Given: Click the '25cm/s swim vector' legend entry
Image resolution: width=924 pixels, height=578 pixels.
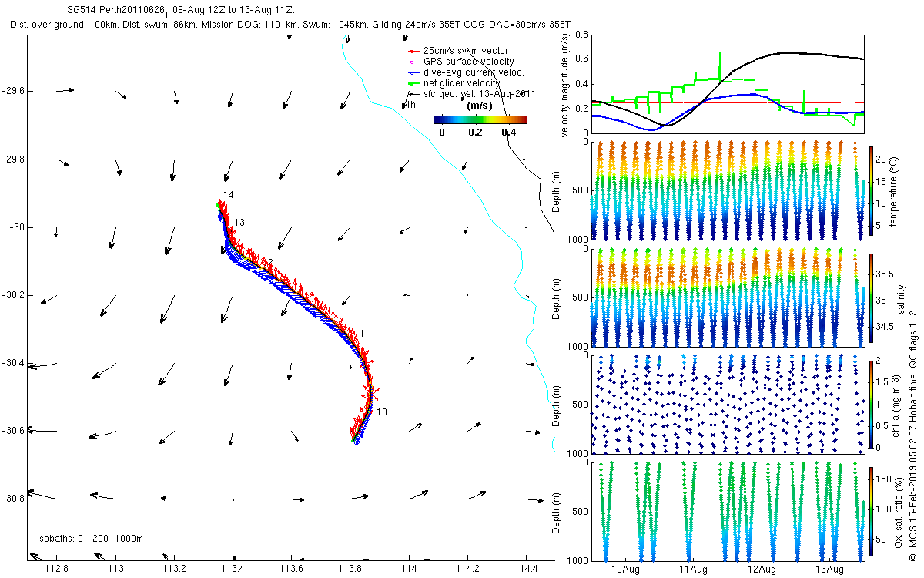Looking at the screenshot, I should point(466,51).
